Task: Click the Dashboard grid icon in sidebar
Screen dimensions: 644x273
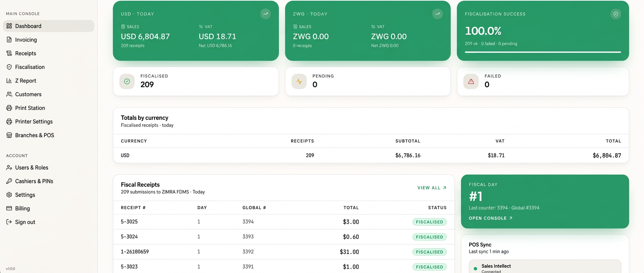Action: coord(9,26)
